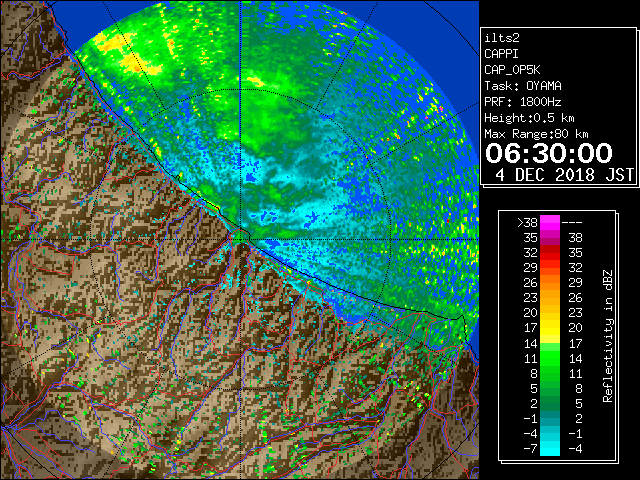This screenshot has width=640, height=480.
Task: Click 'Max Range:80 km' text
Action: click(x=536, y=134)
